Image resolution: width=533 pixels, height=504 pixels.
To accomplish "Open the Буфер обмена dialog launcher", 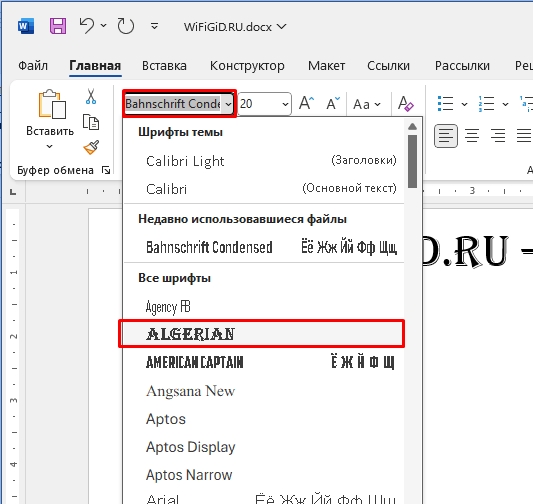I will coord(106,170).
